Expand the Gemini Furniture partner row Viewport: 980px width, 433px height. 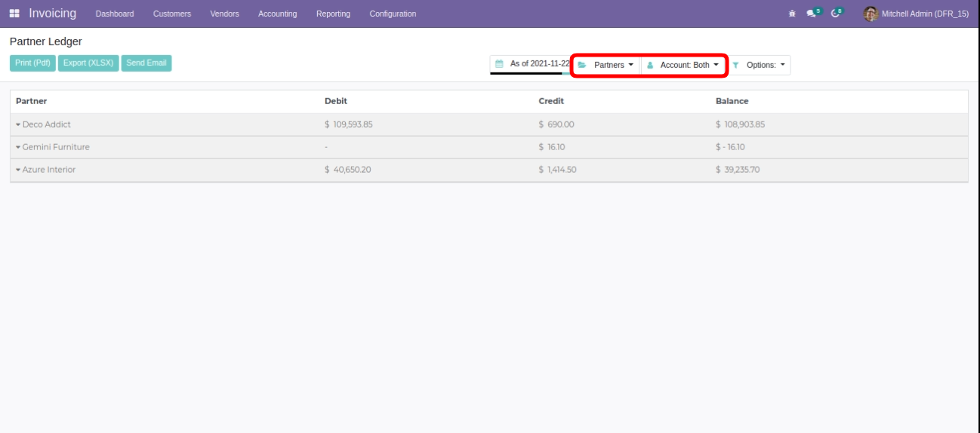coord(53,147)
